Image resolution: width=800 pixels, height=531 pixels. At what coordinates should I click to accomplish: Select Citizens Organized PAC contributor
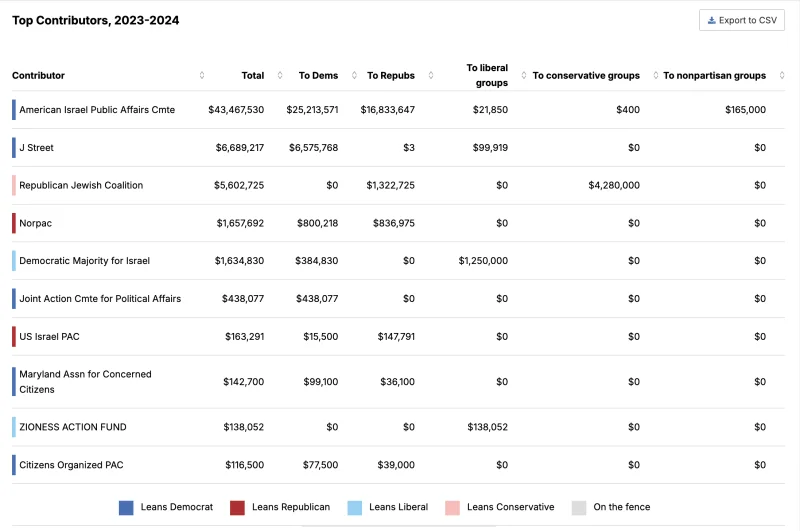point(71,465)
